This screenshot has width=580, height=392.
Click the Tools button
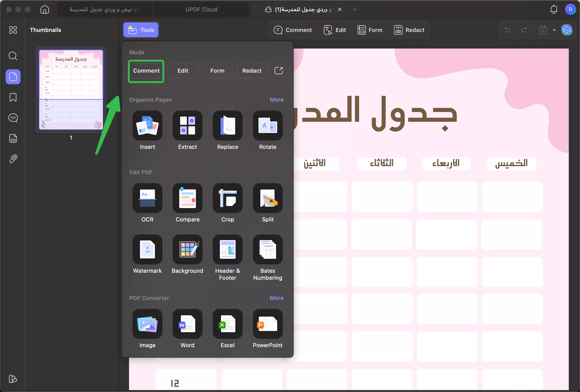tap(140, 30)
